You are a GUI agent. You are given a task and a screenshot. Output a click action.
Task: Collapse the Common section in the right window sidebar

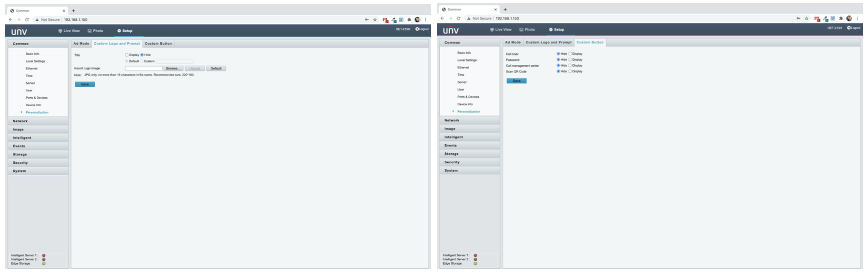click(469, 42)
